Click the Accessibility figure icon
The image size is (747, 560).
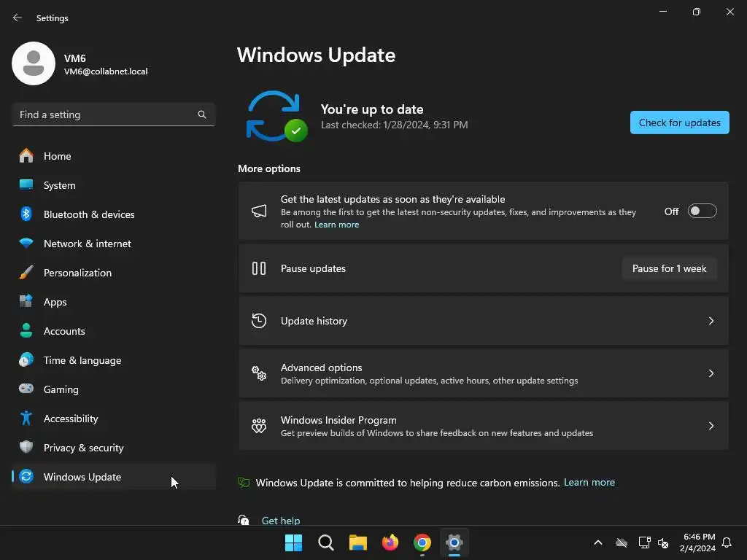tap(26, 418)
